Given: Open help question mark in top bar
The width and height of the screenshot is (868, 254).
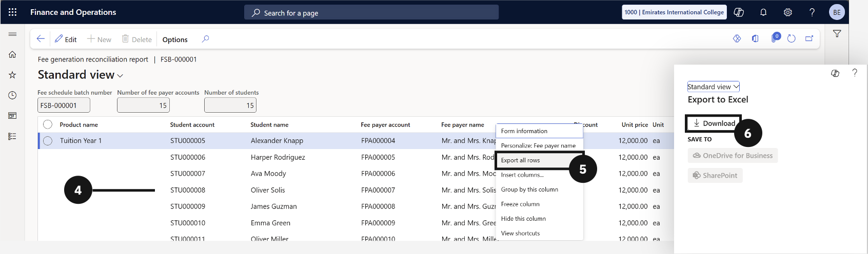Looking at the screenshot, I should (812, 12).
